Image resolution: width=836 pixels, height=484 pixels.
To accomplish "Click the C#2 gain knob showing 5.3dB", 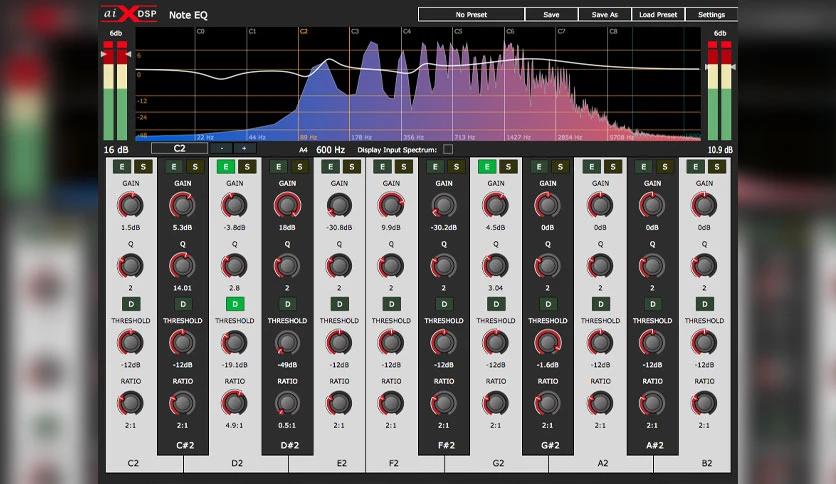I will click(182, 205).
